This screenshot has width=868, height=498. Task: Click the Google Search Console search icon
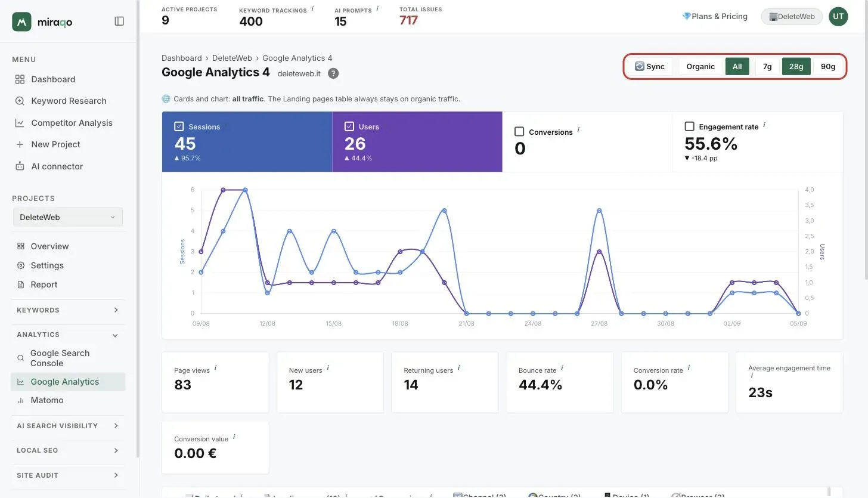click(21, 358)
